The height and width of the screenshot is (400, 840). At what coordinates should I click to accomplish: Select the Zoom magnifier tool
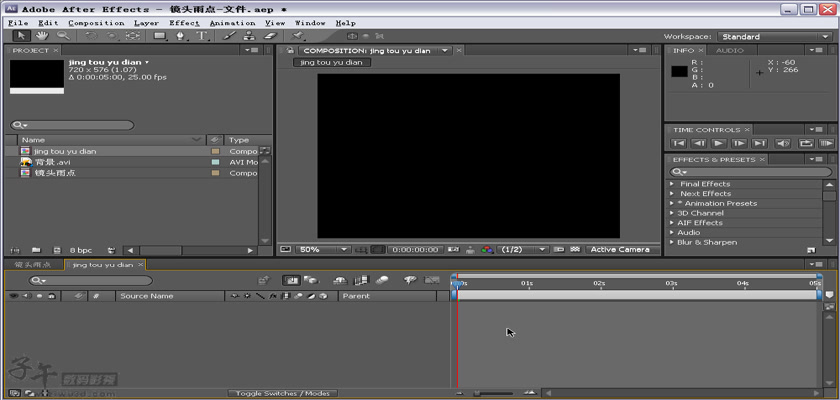64,36
